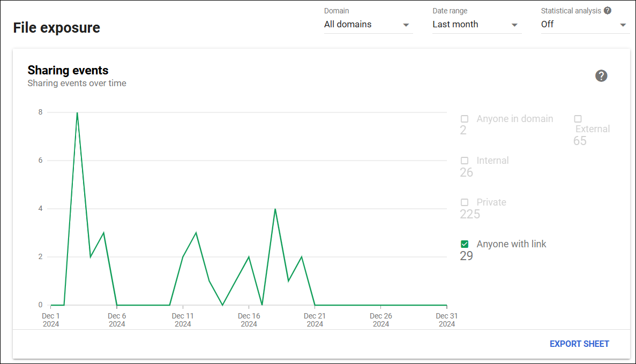Image resolution: width=636 pixels, height=364 pixels.
Task: Select the Anyone with link legend label
Action: 511,244
